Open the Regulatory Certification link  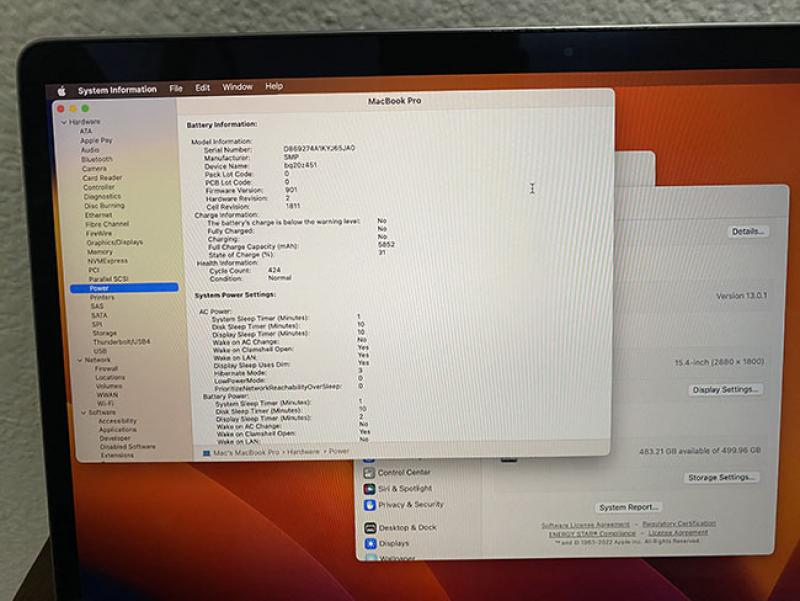tap(679, 523)
